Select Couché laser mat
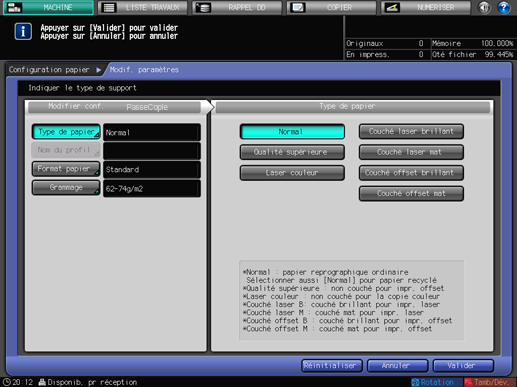 [x=411, y=152]
